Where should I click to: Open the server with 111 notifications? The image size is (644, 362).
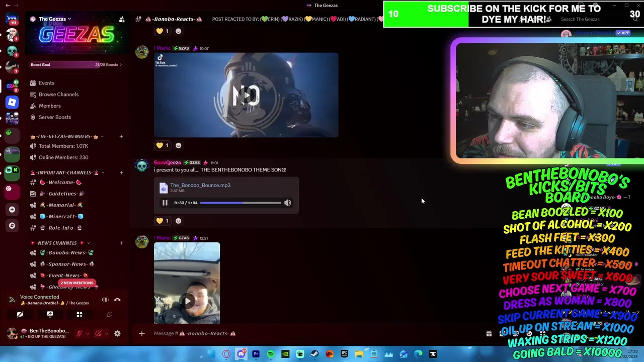(12, 19)
